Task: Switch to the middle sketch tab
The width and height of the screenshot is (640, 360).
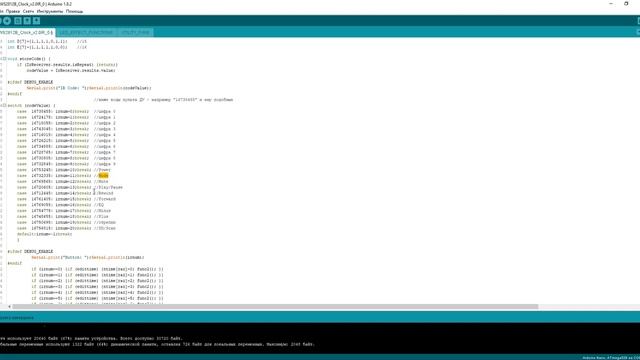Action: click(86, 32)
